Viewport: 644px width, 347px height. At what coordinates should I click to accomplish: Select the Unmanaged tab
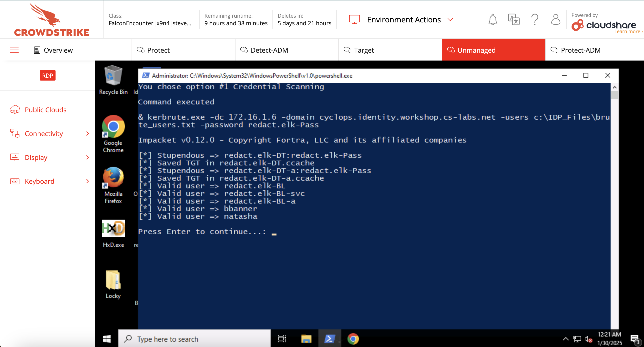click(x=494, y=50)
